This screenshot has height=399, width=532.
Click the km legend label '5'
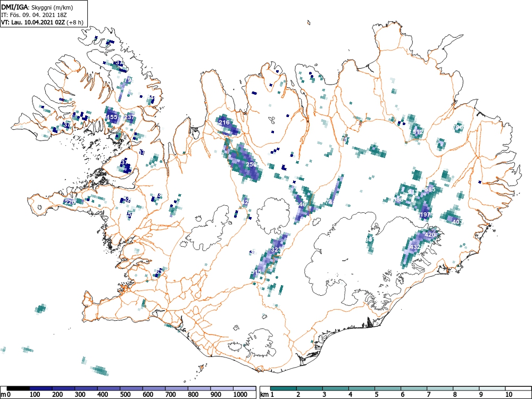pyautogui.click(x=377, y=394)
